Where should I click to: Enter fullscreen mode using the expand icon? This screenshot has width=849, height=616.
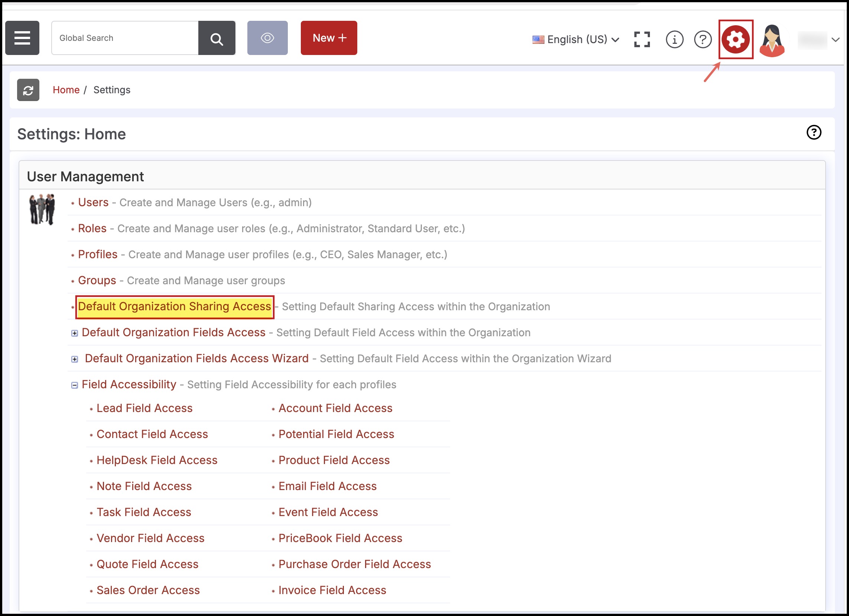642,39
